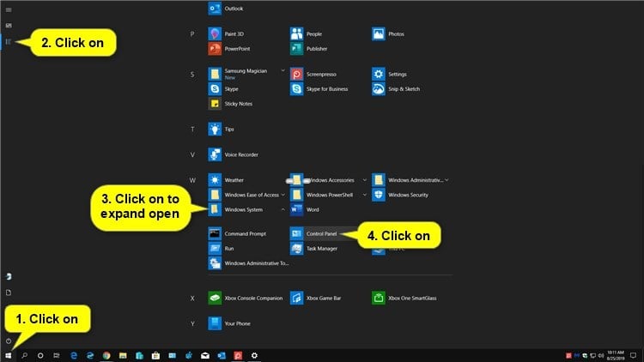Open the Action Center notifications
644x362 pixels.
634,355
